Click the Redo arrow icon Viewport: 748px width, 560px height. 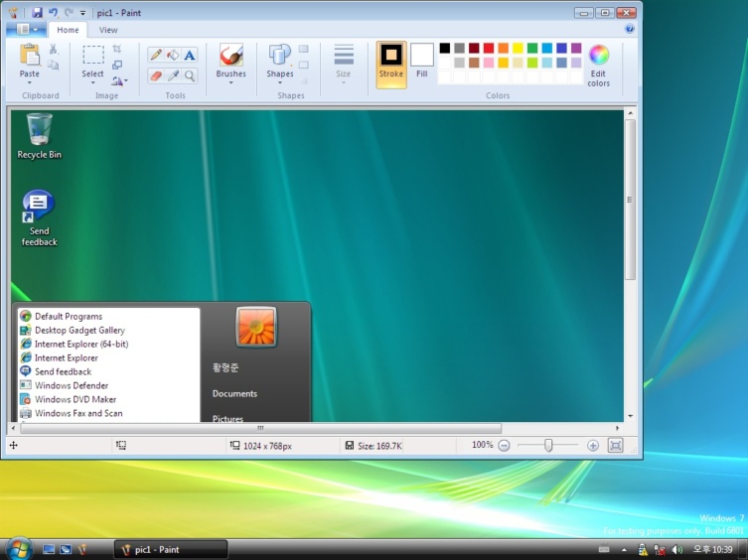(69, 13)
